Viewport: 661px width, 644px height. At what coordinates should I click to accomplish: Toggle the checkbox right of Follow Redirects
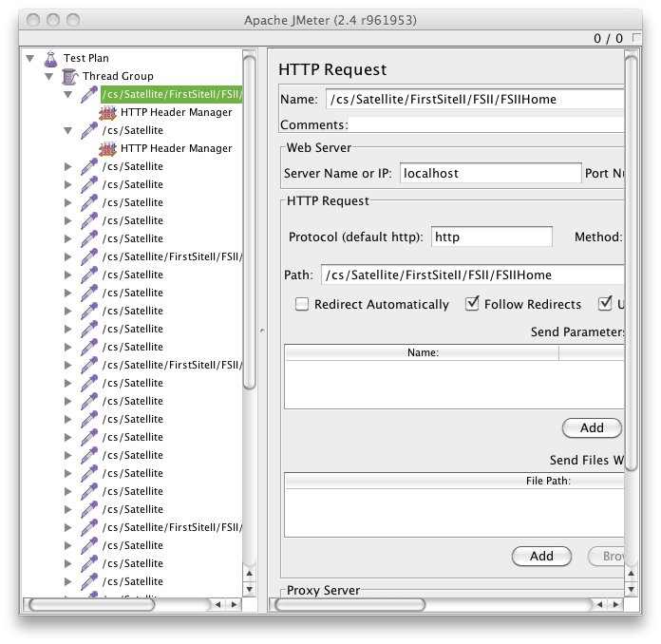point(605,303)
